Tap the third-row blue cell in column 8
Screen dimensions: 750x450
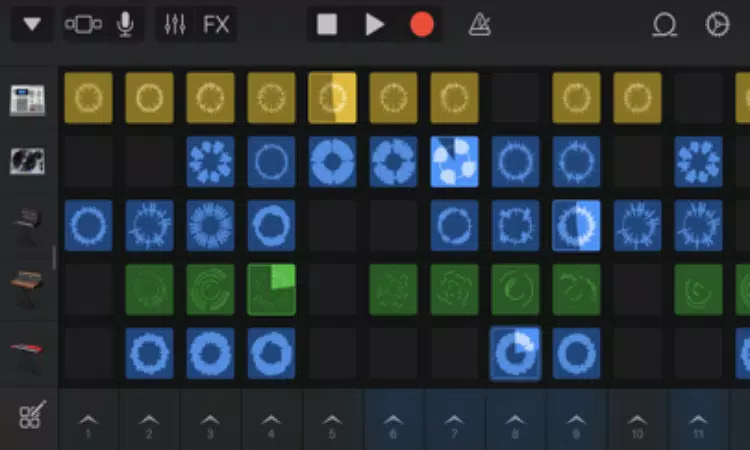tap(515, 226)
